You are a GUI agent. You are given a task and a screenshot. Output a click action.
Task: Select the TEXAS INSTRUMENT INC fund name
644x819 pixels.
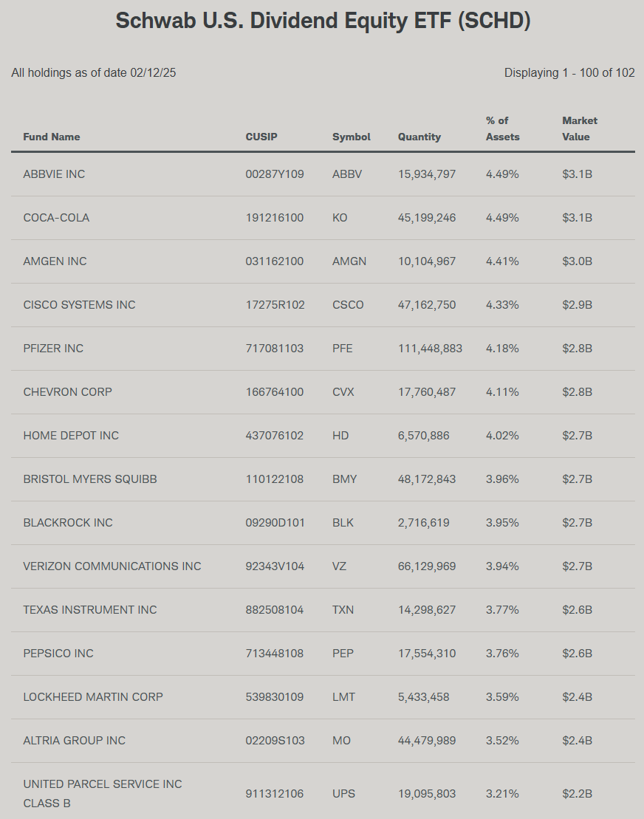(90, 609)
